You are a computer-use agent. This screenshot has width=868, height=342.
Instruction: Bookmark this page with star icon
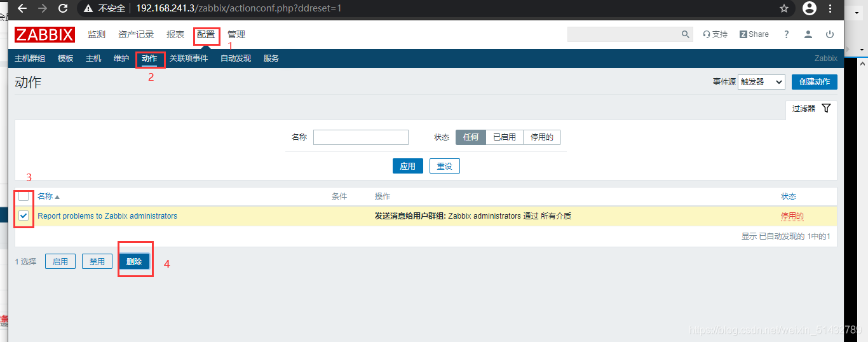[784, 8]
